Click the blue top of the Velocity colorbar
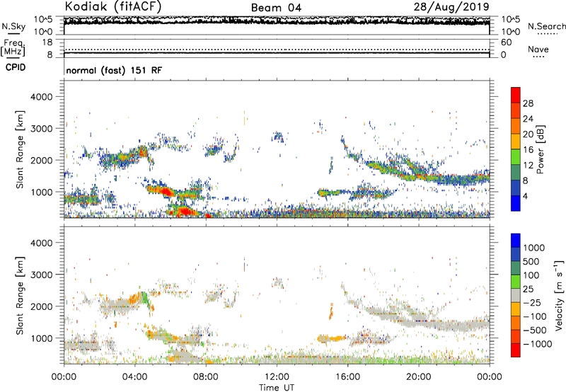The width and height of the screenshot is (566, 392). point(516,241)
